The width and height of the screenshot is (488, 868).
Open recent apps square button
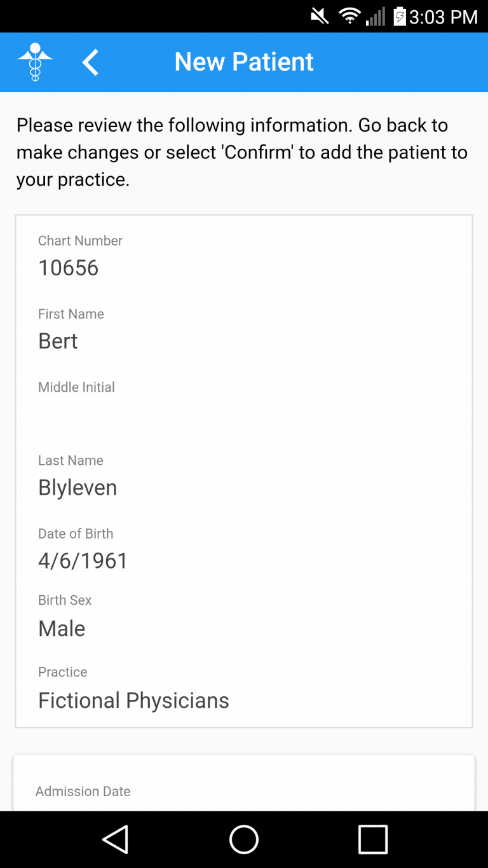pos(372,839)
